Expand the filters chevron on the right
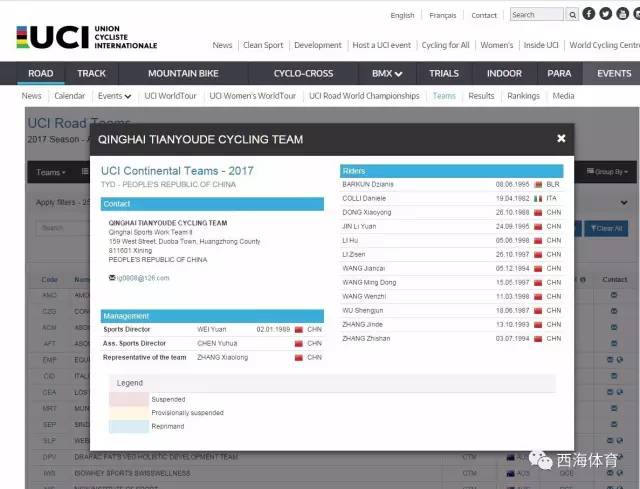The height and width of the screenshot is (489, 640). click(x=624, y=202)
